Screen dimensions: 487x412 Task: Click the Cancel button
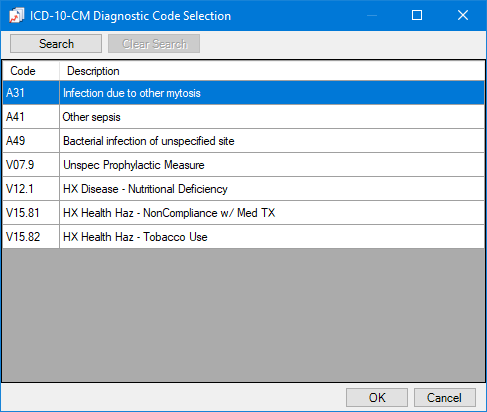[445, 397]
